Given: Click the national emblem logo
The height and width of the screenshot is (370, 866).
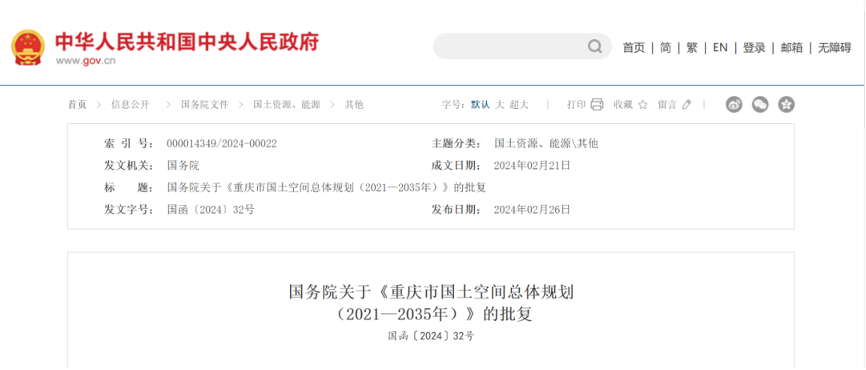Looking at the screenshot, I should pyautogui.click(x=28, y=47).
